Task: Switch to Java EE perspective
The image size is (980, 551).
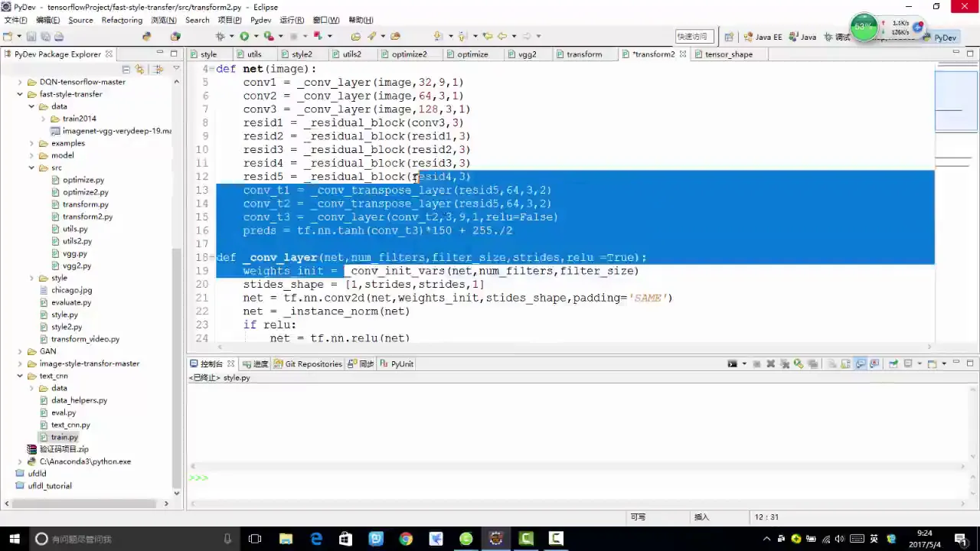Action: [x=763, y=37]
